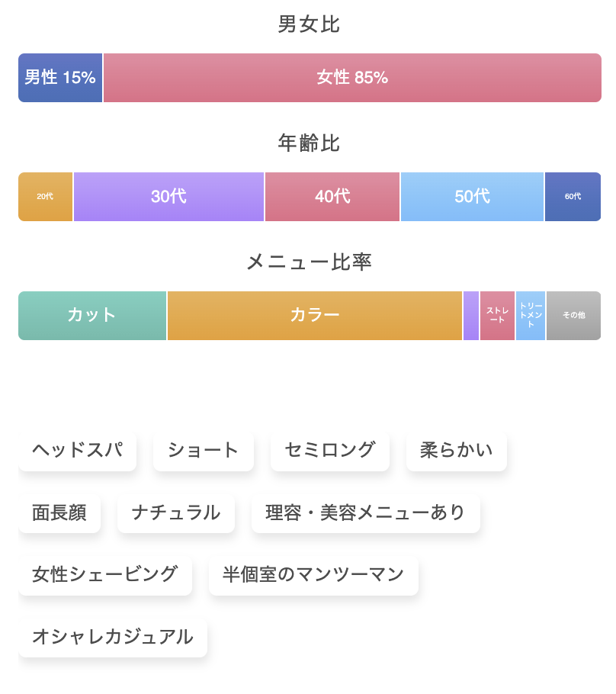
Task: Click the 女性 85% bar segment
Action: tap(352, 78)
